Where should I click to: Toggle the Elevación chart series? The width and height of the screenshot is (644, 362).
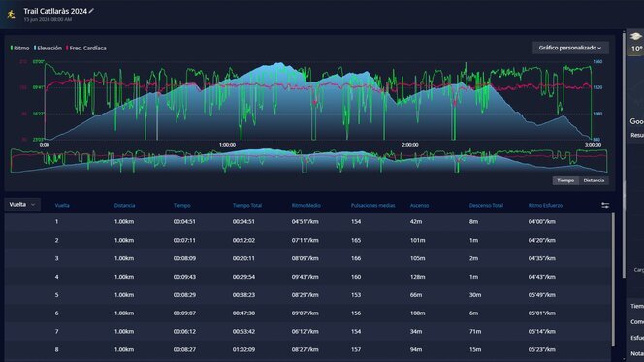pyautogui.click(x=48, y=49)
